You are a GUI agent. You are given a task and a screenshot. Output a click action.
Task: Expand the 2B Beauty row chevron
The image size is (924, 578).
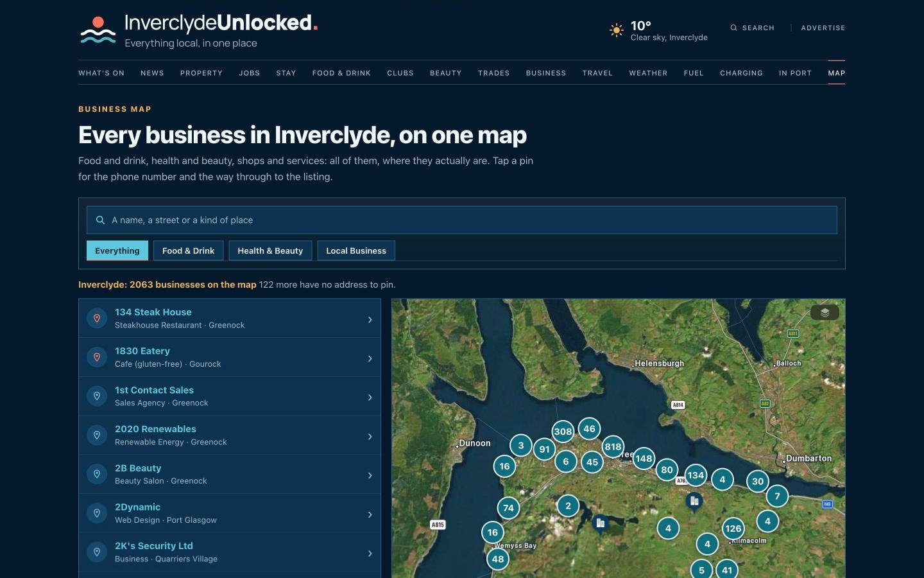pos(370,475)
